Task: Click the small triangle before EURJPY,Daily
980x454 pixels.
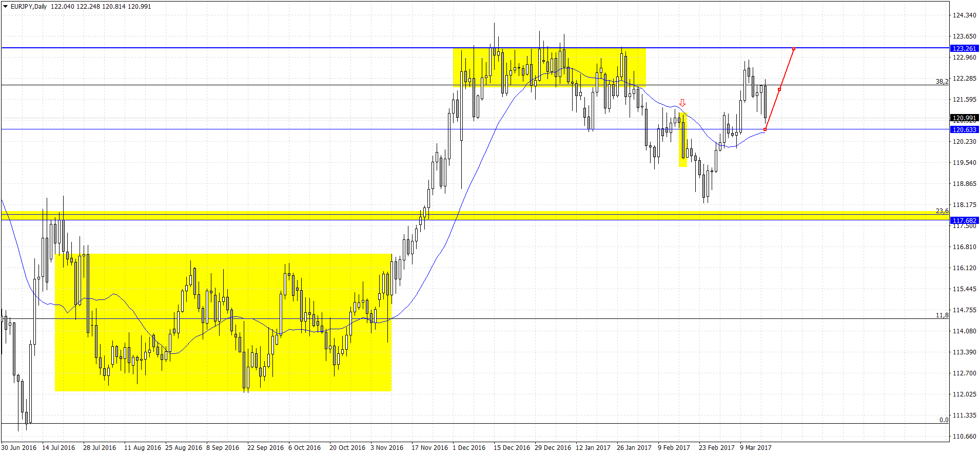Action: (5, 7)
